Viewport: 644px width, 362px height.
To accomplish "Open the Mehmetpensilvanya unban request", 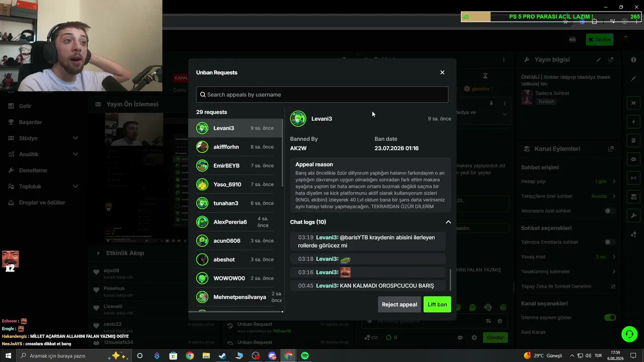I will coord(235,297).
